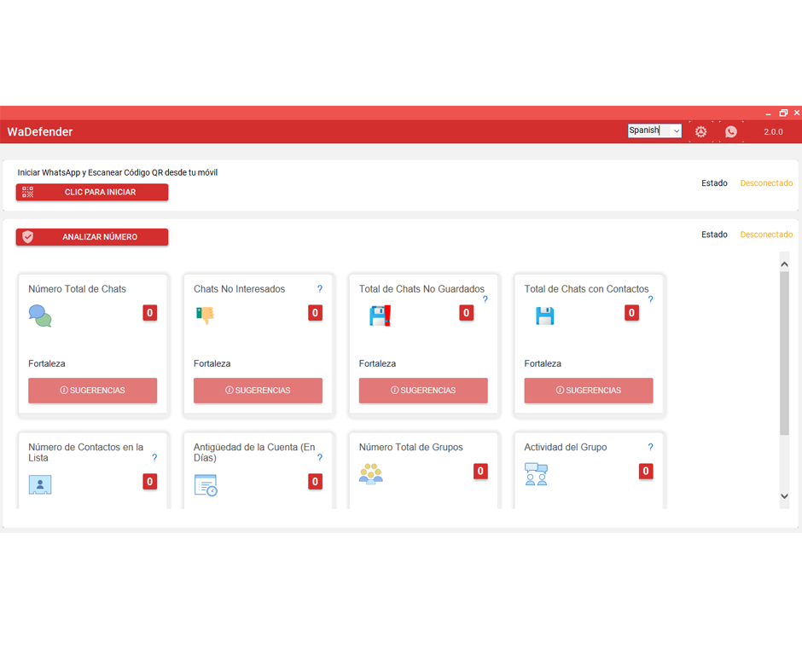Screen dimensions: 802x672
Task: Click the version number 2.0.0
Action: pyautogui.click(x=773, y=132)
